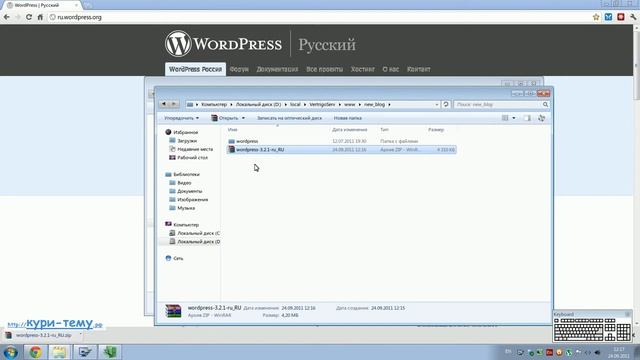This screenshot has width=640, height=360.
Task: Open the Хостинг navigation item
Action: tap(362, 69)
